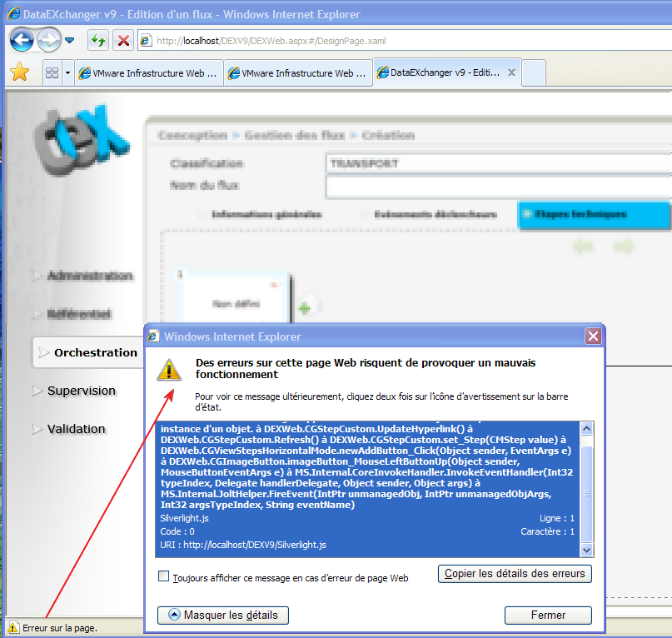The width and height of the screenshot is (672, 638).
Task: Open the Quick Tabs dropdown arrow
Action: point(67,73)
